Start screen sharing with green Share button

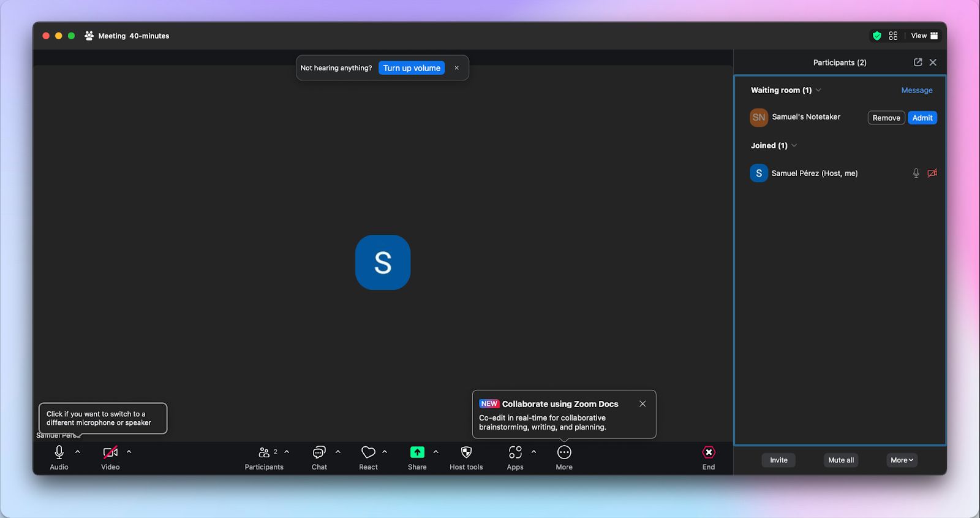417,458
